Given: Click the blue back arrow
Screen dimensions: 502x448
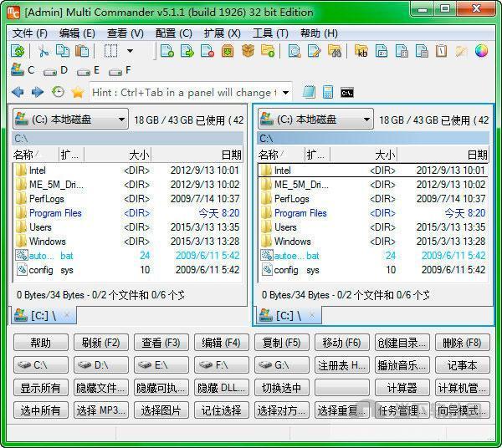Looking at the screenshot, I should click(18, 93).
